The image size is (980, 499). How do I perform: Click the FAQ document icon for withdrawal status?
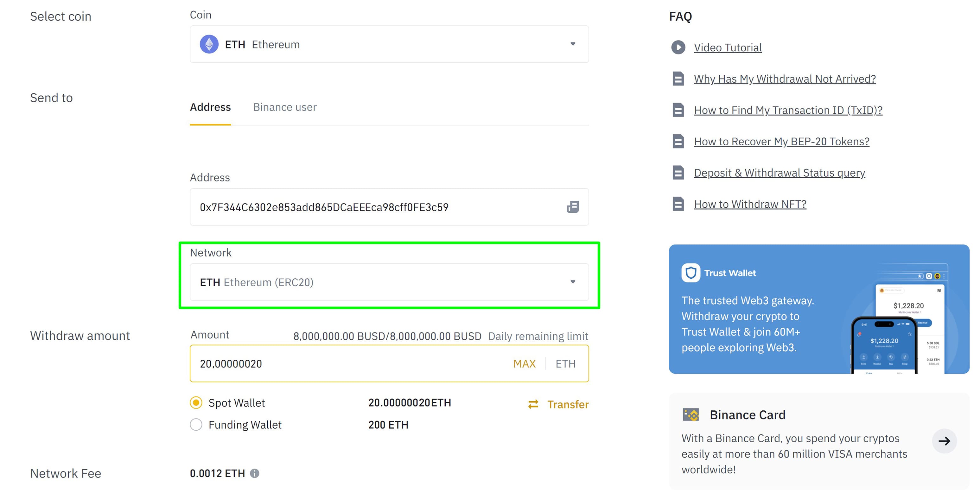(x=678, y=172)
